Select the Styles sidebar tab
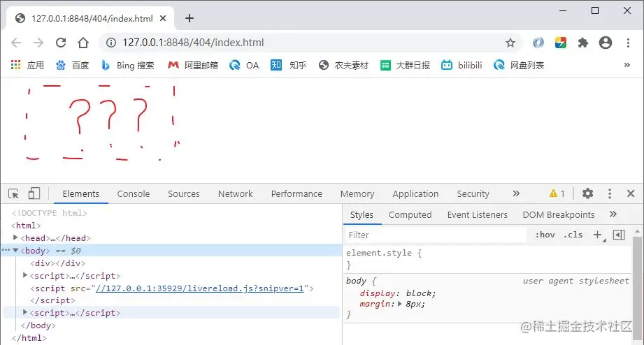The height and width of the screenshot is (345, 644). coord(362,215)
